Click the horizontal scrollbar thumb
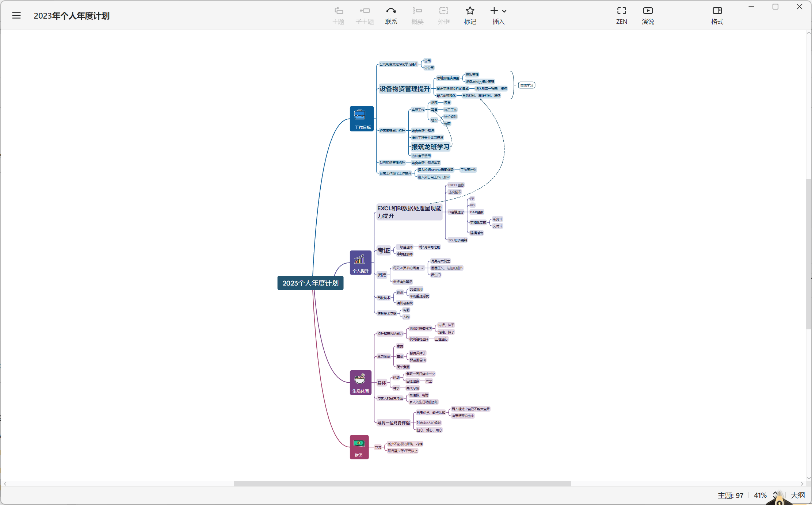Screen dimensions: 812x505 pos(402,483)
